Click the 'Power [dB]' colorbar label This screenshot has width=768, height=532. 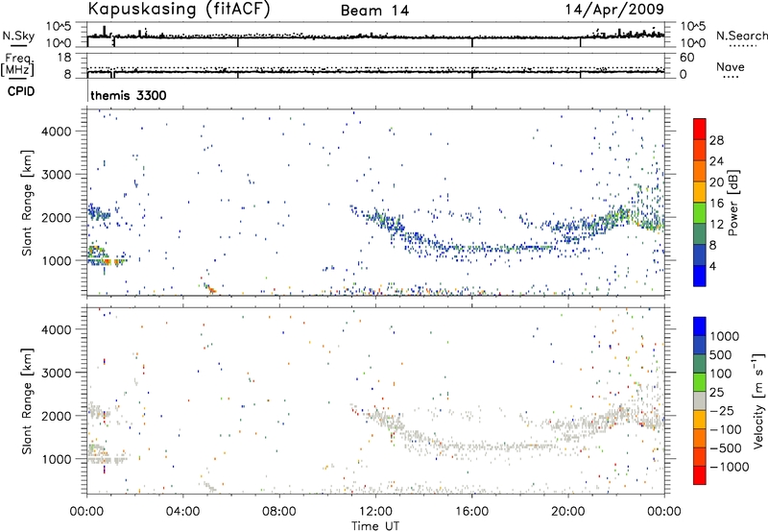tap(732, 203)
